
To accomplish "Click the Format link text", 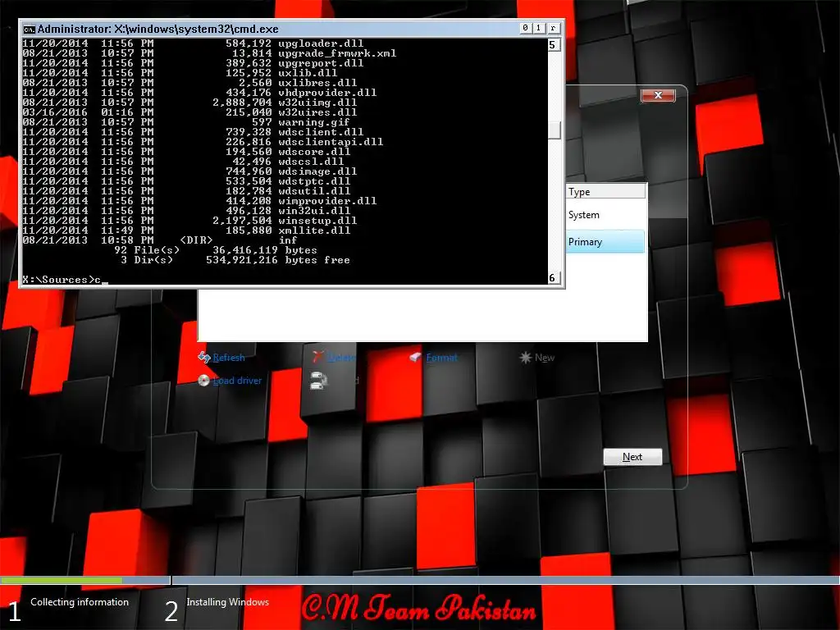I will (442, 358).
